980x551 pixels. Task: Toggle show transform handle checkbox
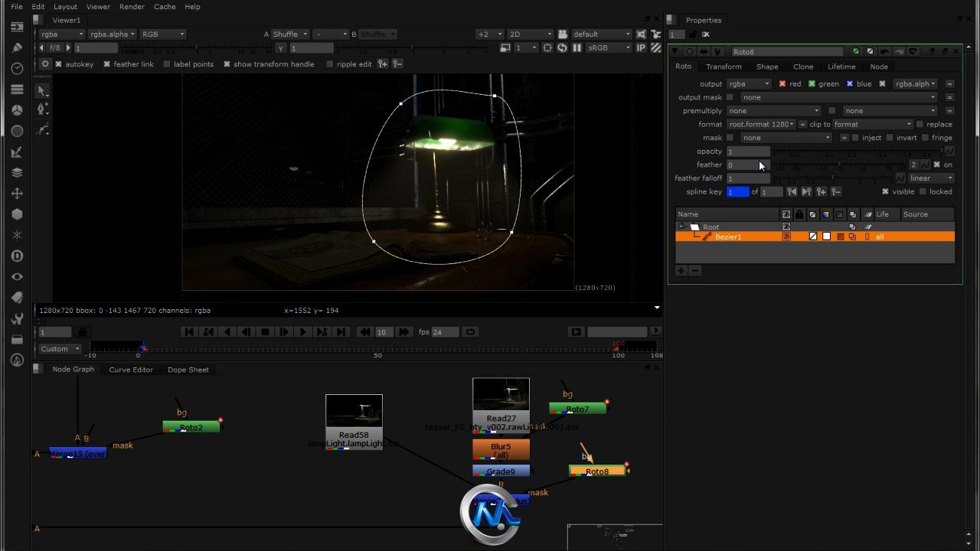(227, 64)
